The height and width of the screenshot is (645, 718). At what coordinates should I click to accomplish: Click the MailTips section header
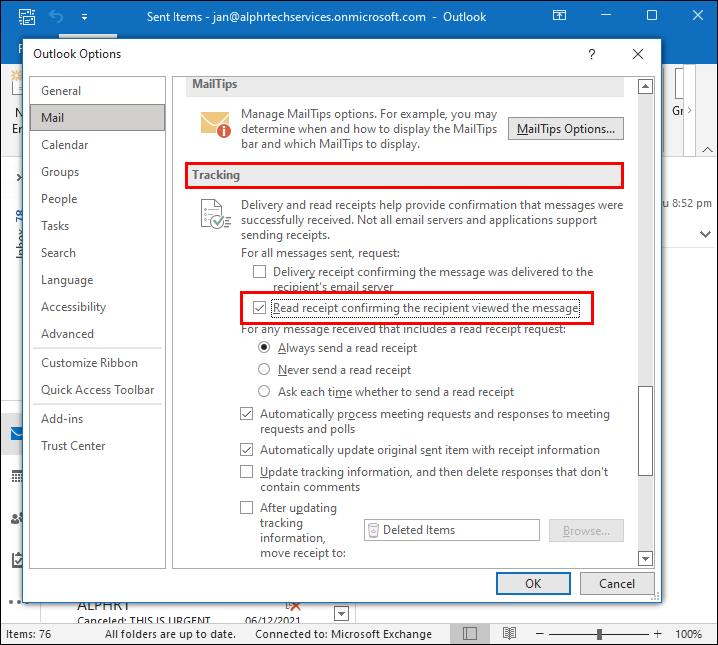[x=404, y=87]
